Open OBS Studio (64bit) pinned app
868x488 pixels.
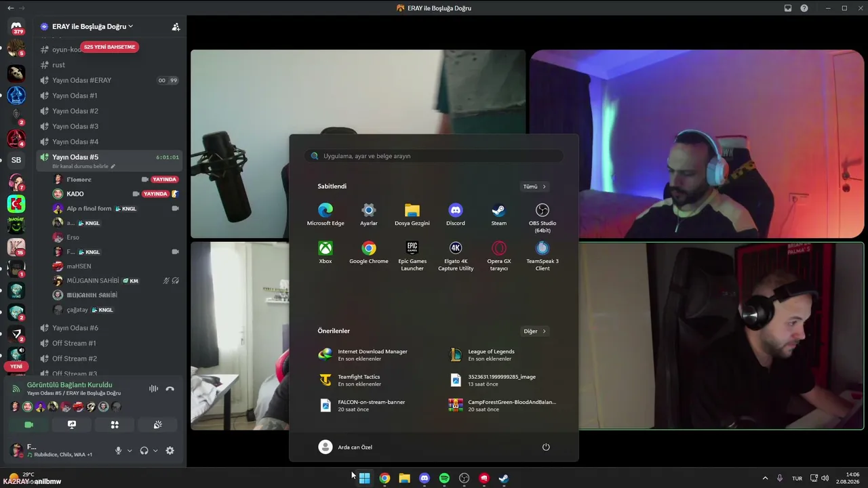tap(542, 218)
